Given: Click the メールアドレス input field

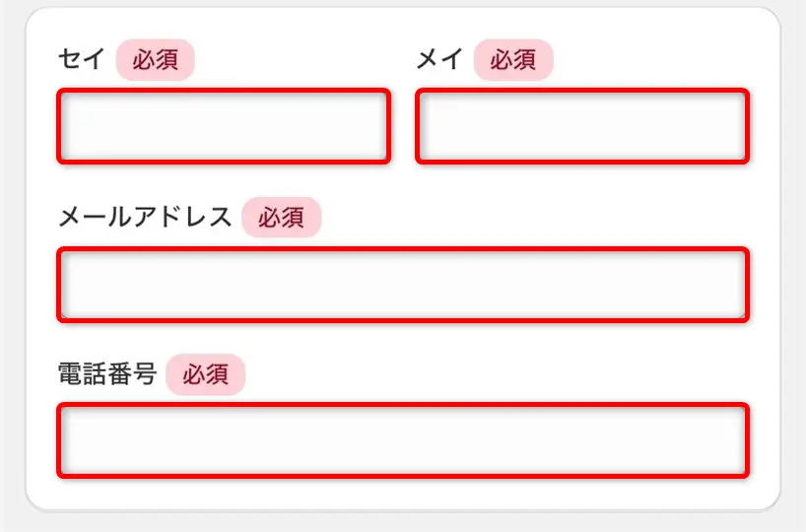Looking at the screenshot, I should [402, 285].
